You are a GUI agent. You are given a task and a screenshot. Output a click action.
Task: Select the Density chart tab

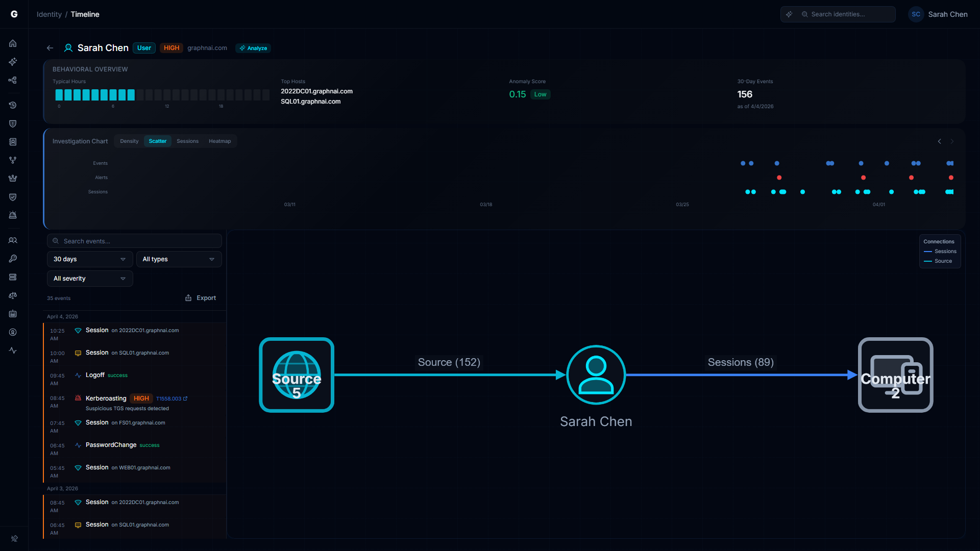click(x=129, y=141)
